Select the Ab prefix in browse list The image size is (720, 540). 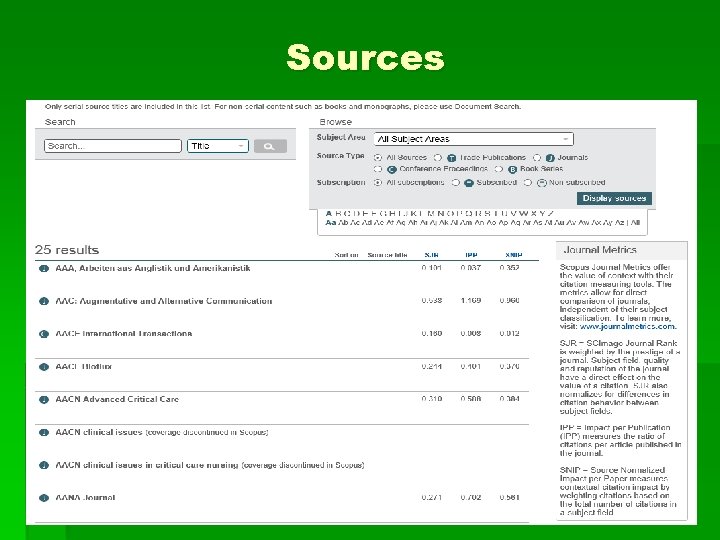343,223
